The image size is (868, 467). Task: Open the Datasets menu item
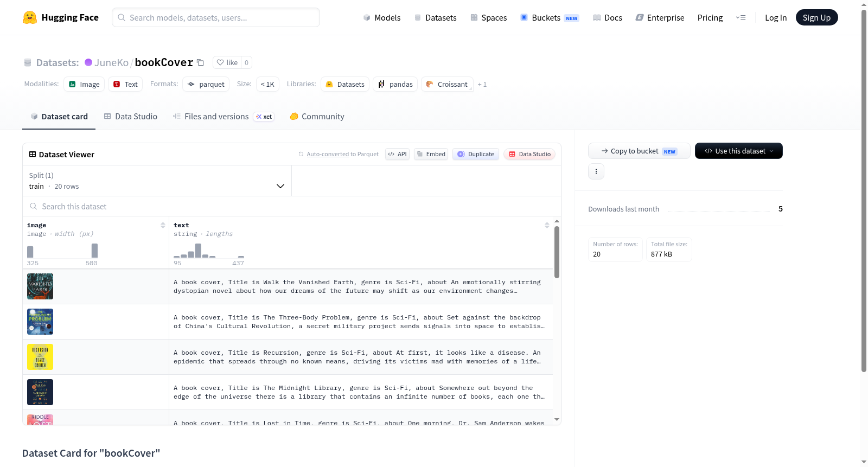(x=435, y=18)
